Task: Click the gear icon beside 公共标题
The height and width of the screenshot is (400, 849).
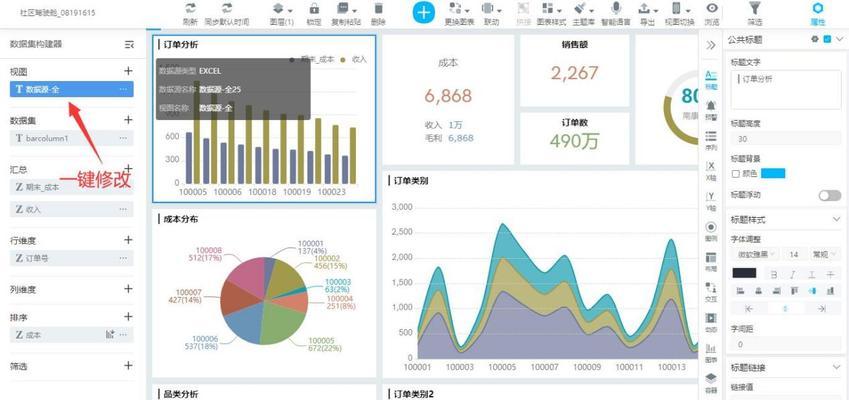Action: tap(814, 39)
